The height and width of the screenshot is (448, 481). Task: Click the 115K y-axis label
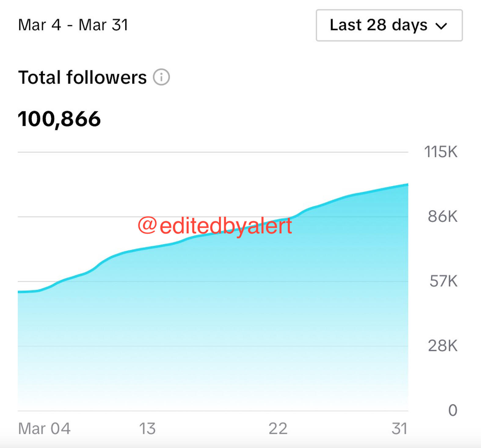[x=441, y=152]
